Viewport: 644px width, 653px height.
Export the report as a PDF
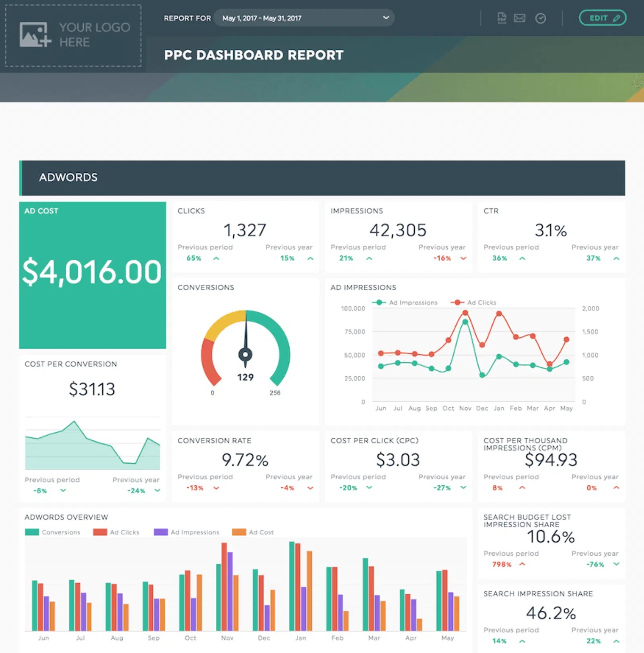[x=501, y=18]
